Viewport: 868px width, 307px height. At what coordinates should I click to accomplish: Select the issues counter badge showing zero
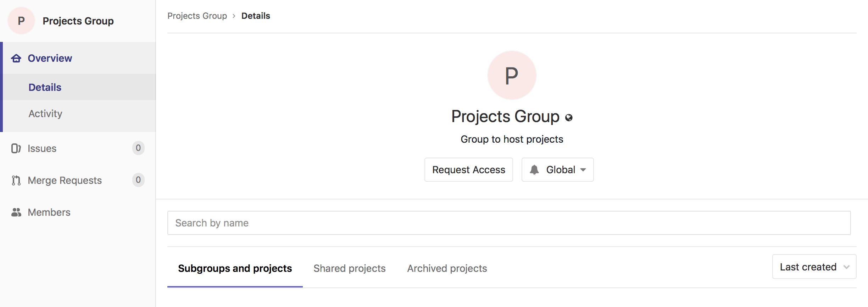tap(138, 148)
